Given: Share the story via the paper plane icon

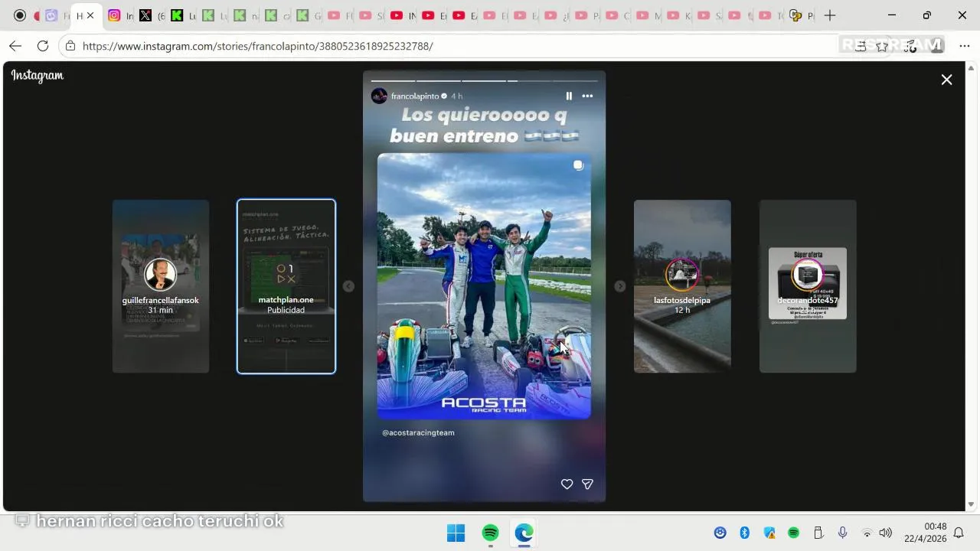Looking at the screenshot, I should 587,484.
